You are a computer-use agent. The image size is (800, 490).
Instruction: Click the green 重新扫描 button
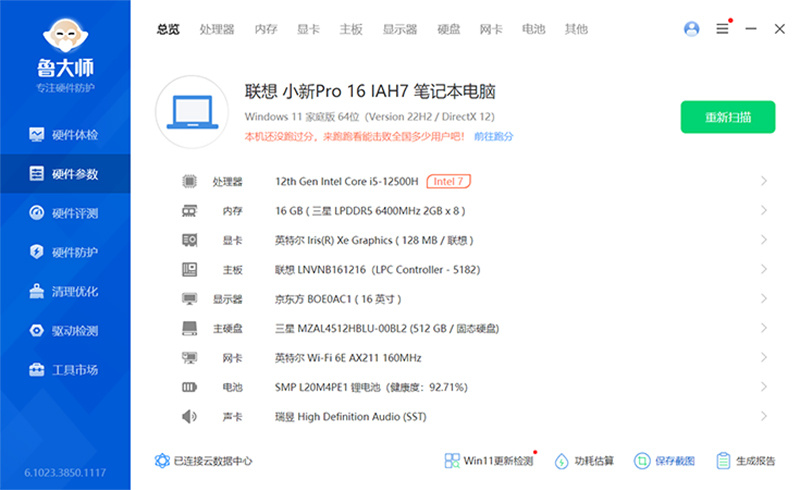[728, 117]
